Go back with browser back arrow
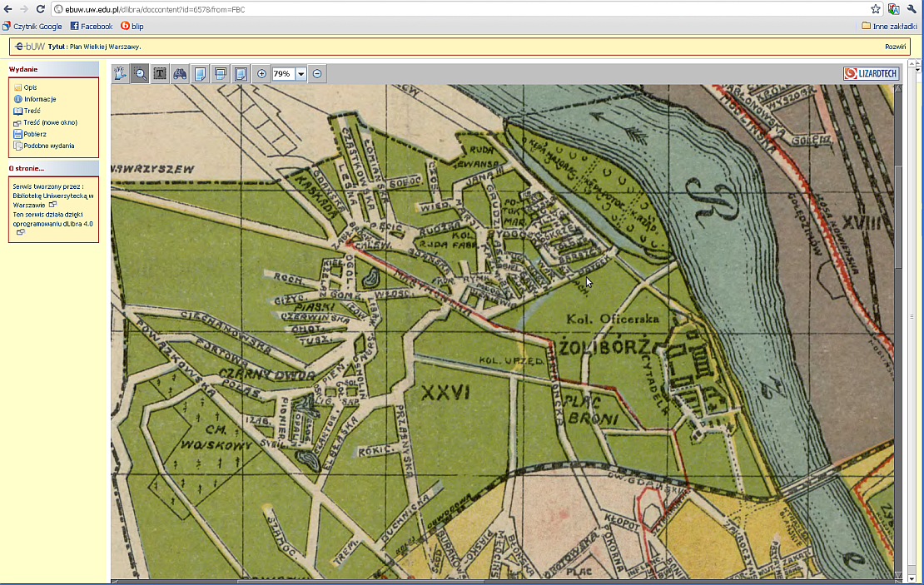This screenshot has width=924, height=585. [7, 9]
